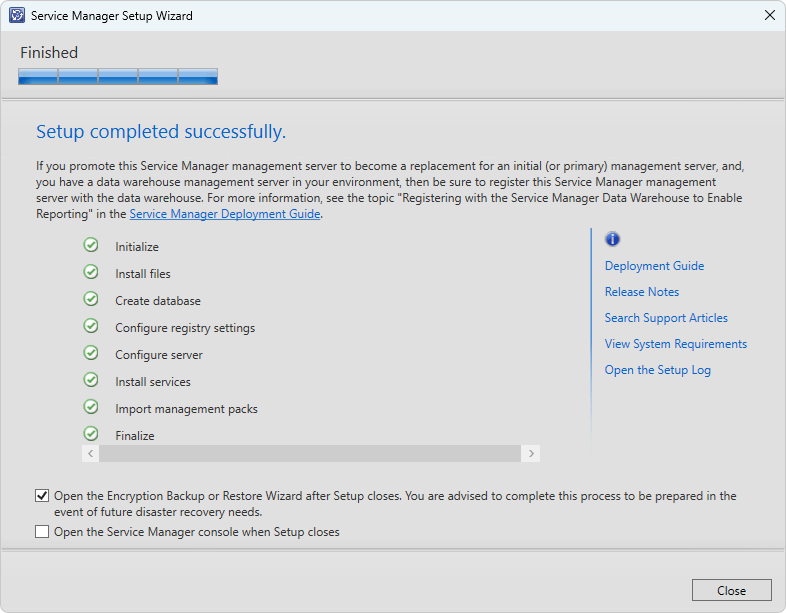Image resolution: width=786 pixels, height=613 pixels.
Task: Open Search Support Articles link
Action: pyautogui.click(x=666, y=318)
